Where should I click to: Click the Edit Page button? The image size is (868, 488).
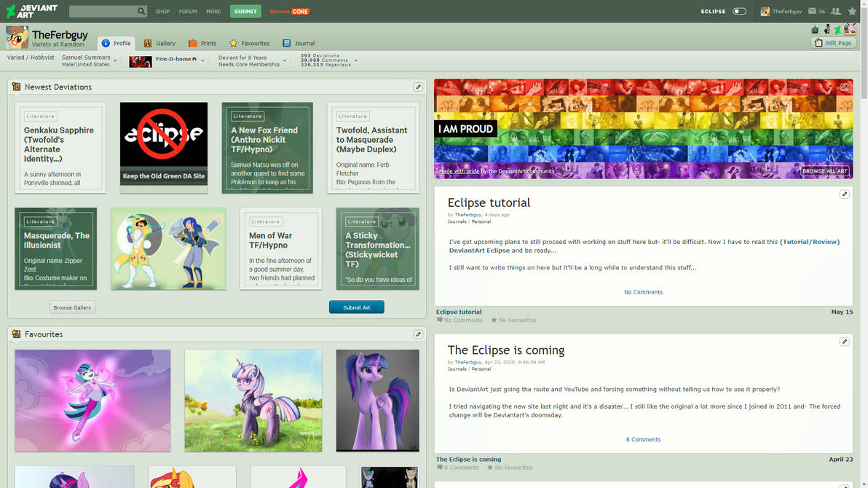click(x=833, y=43)
